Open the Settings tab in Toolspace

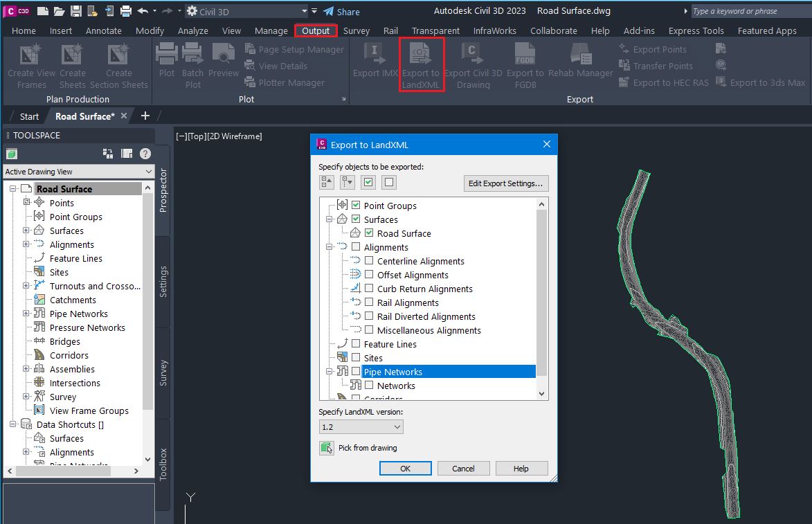163,282
